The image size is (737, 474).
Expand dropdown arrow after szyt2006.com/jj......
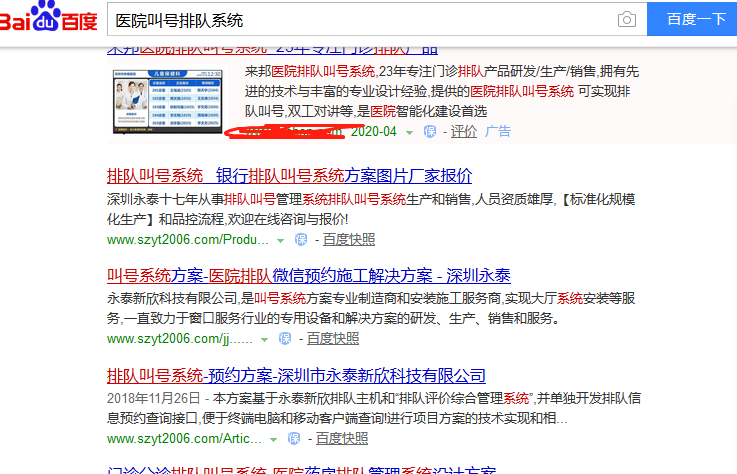265,340
